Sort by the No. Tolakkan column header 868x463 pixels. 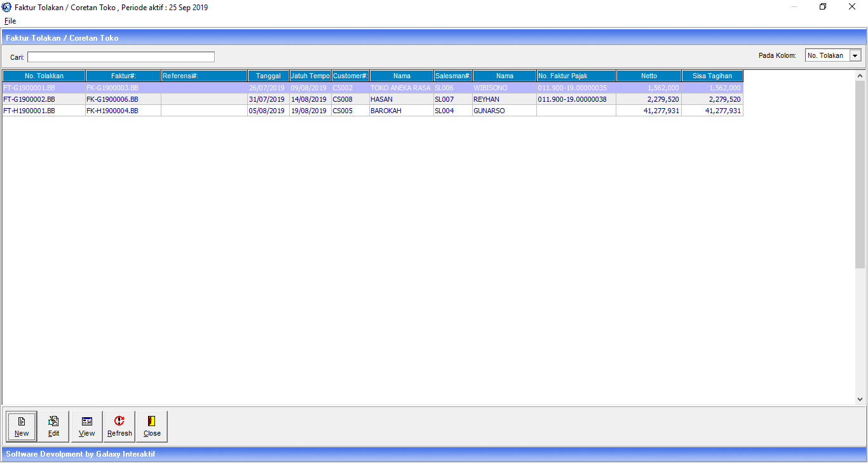point(44,76)
